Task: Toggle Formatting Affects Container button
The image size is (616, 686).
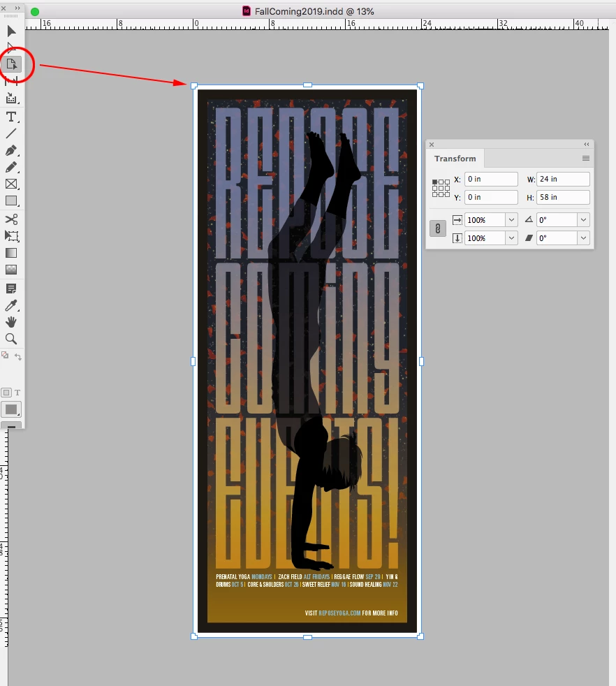Action: (6, 393)
